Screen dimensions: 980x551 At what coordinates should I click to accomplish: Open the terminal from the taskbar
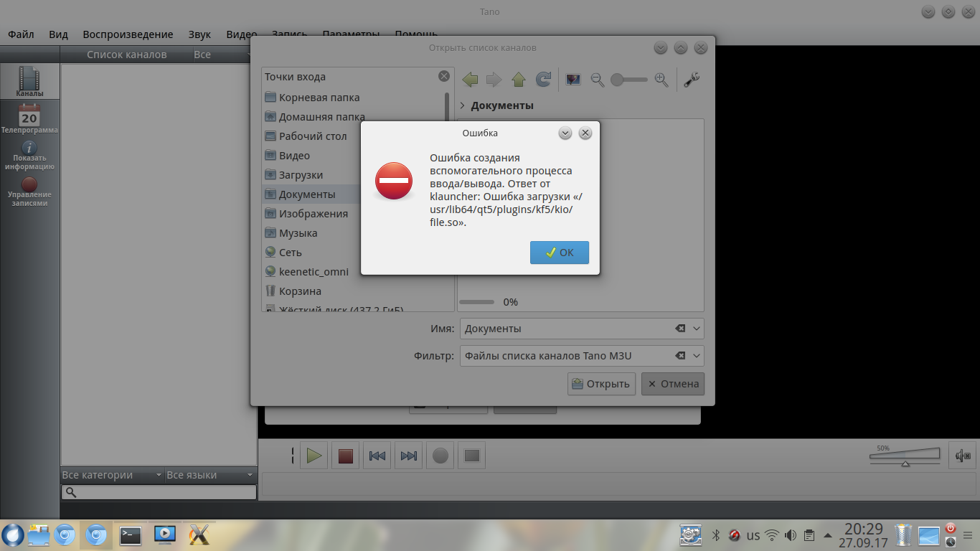pos(131,534)
